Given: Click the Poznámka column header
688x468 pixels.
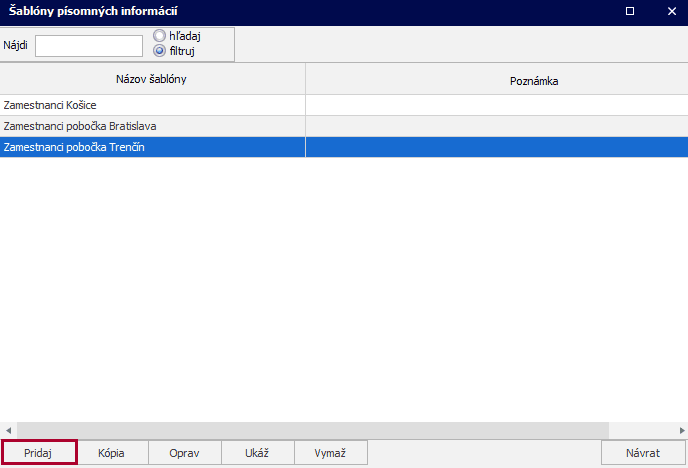Looking at the screenshot, I should 533,80.
